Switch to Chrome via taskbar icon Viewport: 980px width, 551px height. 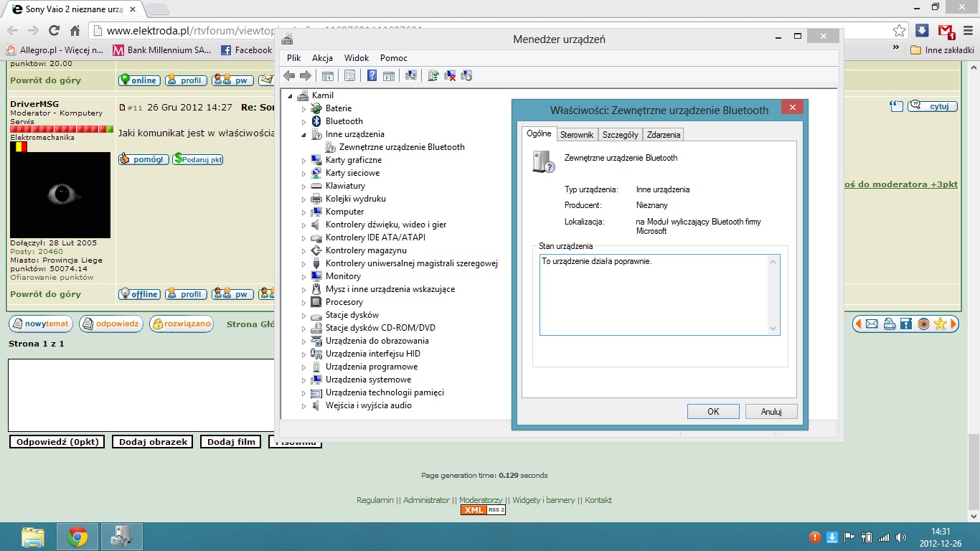(77, 537)
